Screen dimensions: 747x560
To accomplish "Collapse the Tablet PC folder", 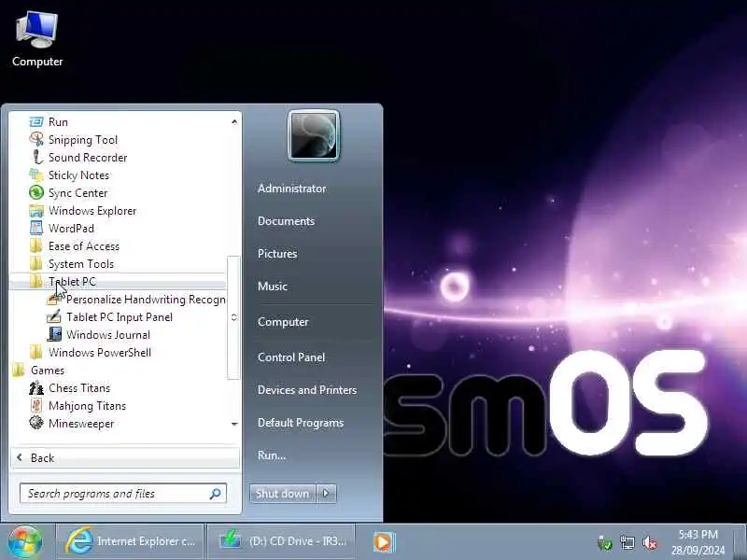I will pyautogui.click(x=118, y=282).
